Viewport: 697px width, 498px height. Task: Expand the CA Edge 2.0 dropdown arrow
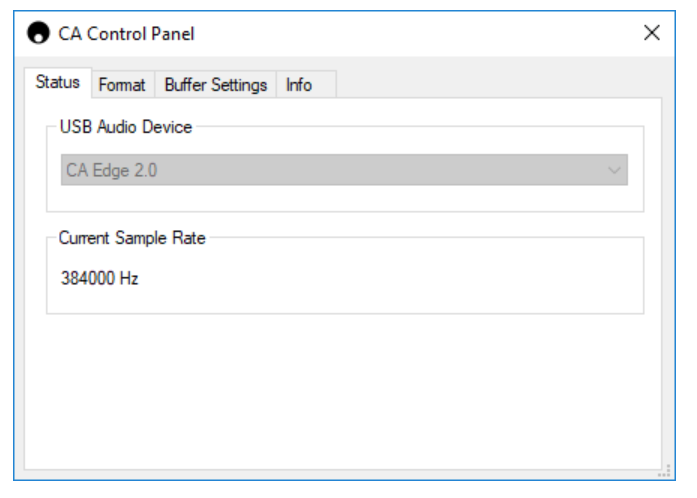point(614,170)
